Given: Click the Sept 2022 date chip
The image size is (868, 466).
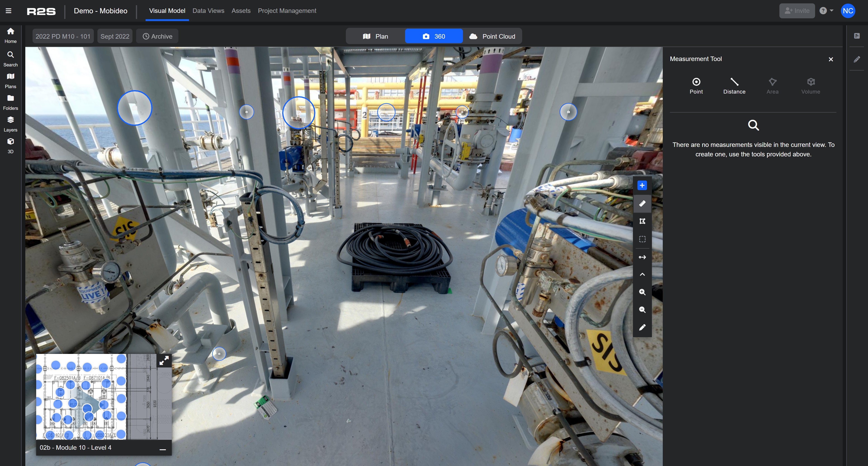Looking at the screenshot, I should coord(115,36).
